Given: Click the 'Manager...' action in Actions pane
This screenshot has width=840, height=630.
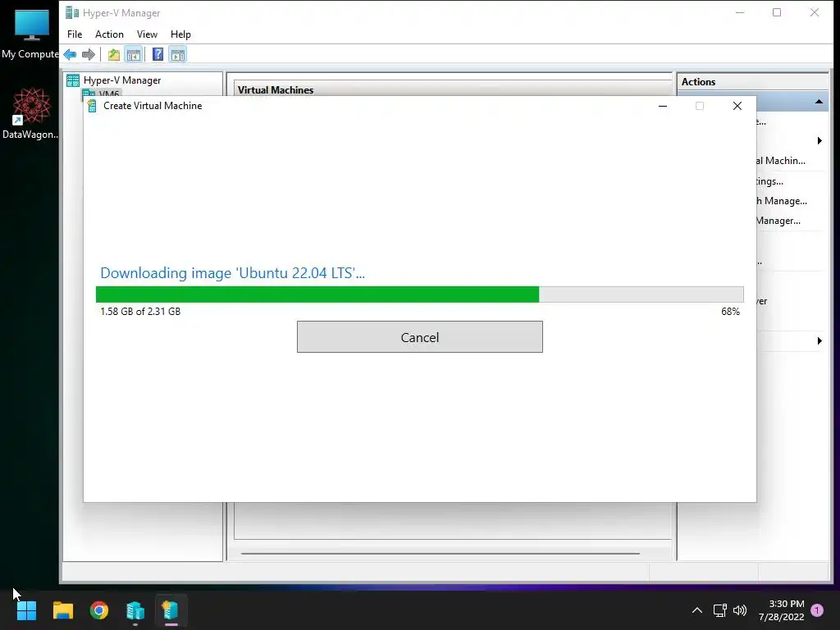Looking at the screenshot, I should [778, 221].
